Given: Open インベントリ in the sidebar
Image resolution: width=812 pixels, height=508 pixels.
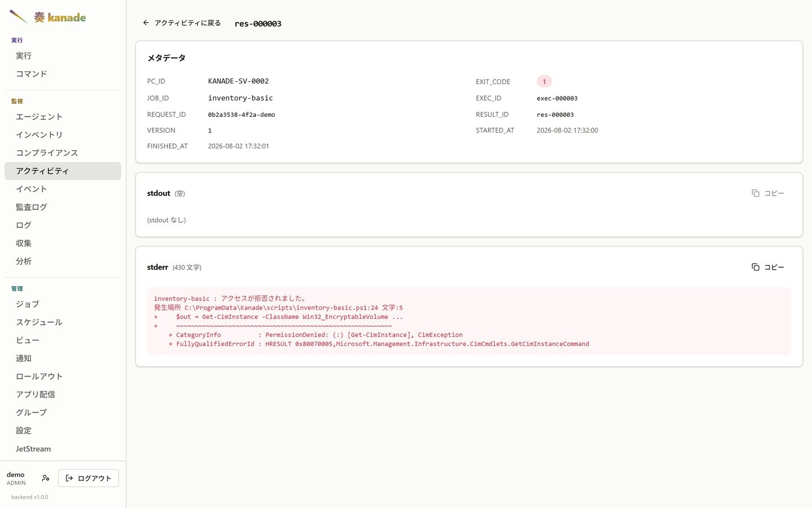Looking at the screenshot, I should (63, 135).
